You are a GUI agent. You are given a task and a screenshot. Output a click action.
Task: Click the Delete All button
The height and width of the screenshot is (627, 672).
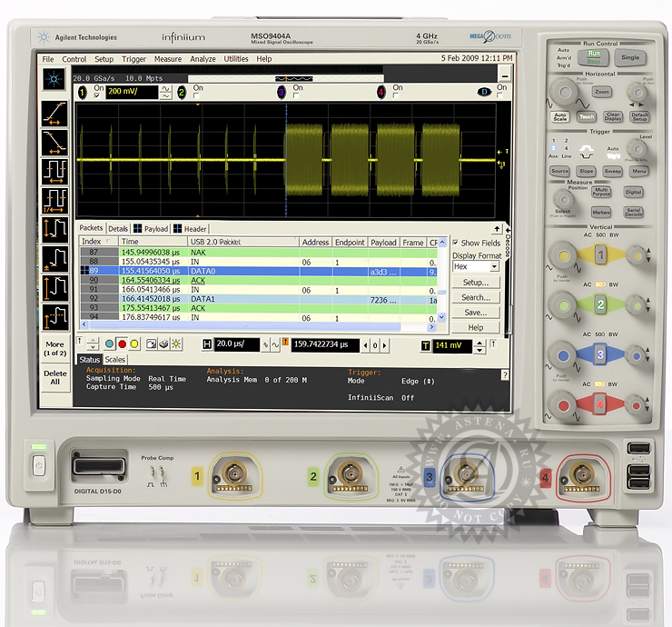tap(55, 378)
